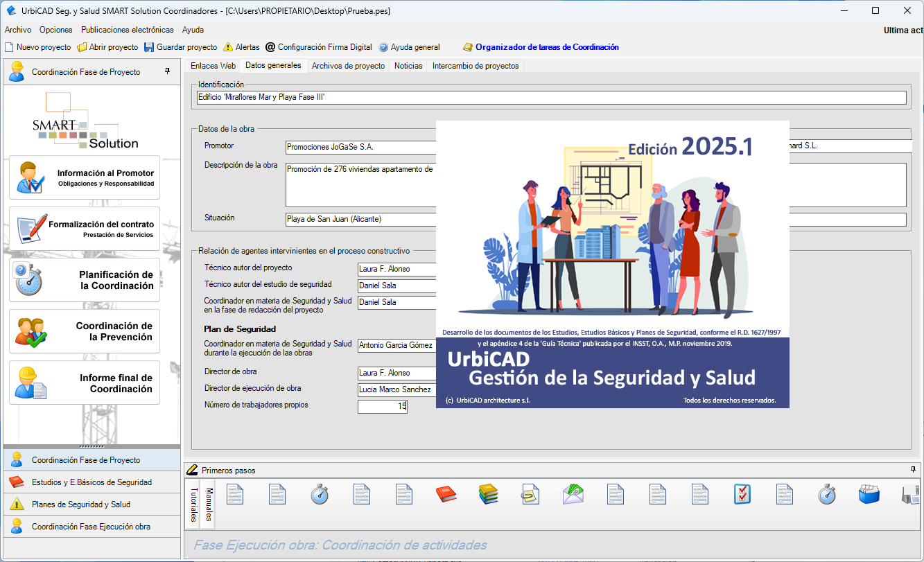Pin the Coordinación Fase de Proyecto panel
The width and height of the screenshot is (924, 562).
[167, 71]
